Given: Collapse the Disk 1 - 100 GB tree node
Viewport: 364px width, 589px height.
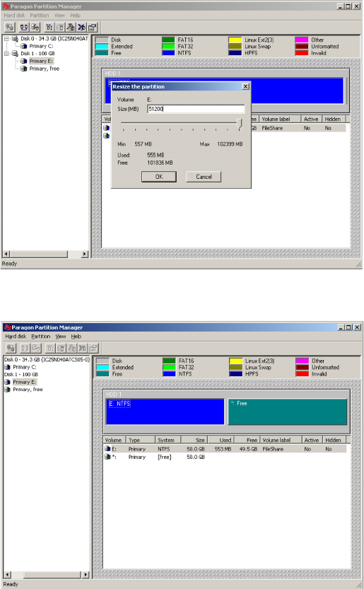Looking at the screenshot, I should (x=6, y=53).
